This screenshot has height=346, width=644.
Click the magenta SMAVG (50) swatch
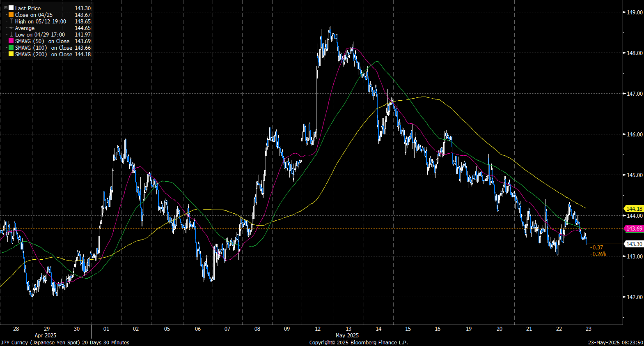point(11,41)
